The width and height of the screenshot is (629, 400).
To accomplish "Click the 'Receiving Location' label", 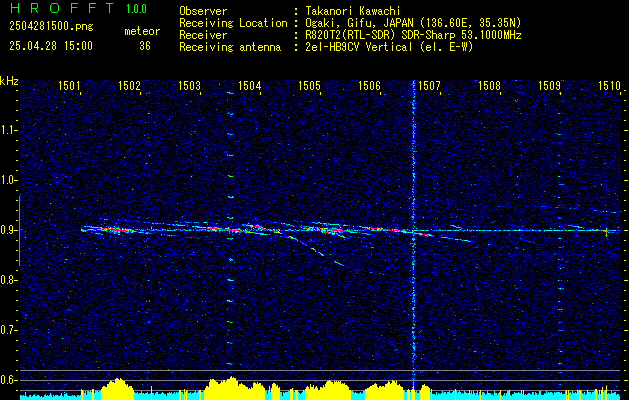I will 233,23.
